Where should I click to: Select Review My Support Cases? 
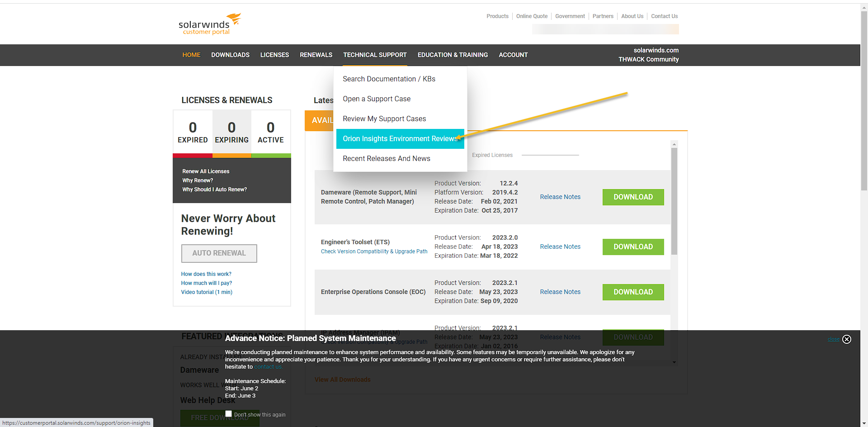pos(400,119)
